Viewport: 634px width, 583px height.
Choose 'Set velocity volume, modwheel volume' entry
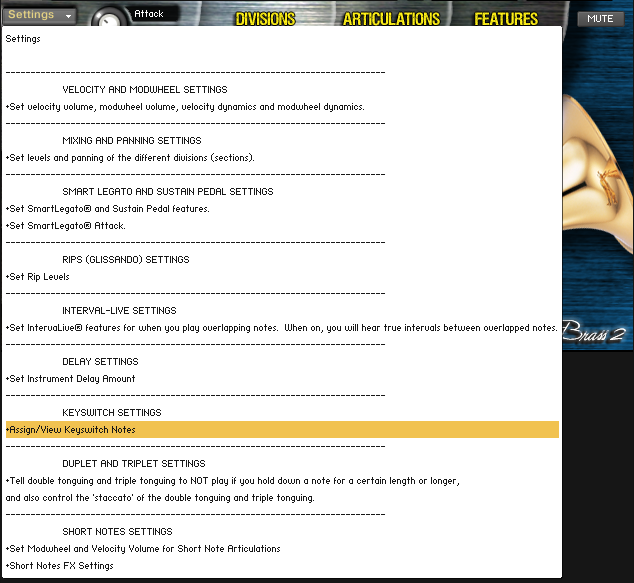(282, 107)
